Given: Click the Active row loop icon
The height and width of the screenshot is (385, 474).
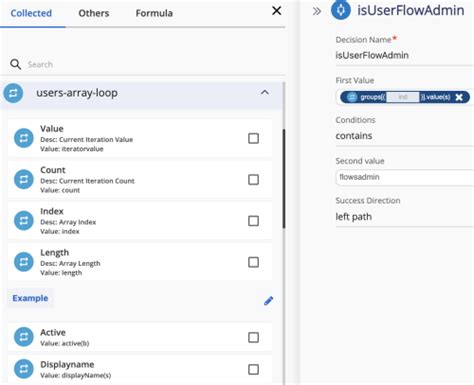Looking at the screenshot, I should click(x=24, y=337).
